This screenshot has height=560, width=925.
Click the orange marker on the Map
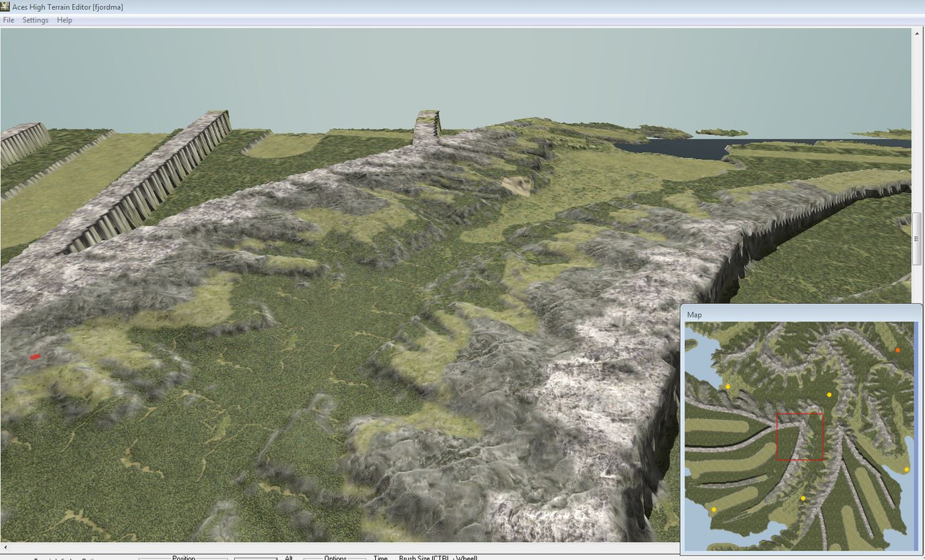click(x=898, y=350)
